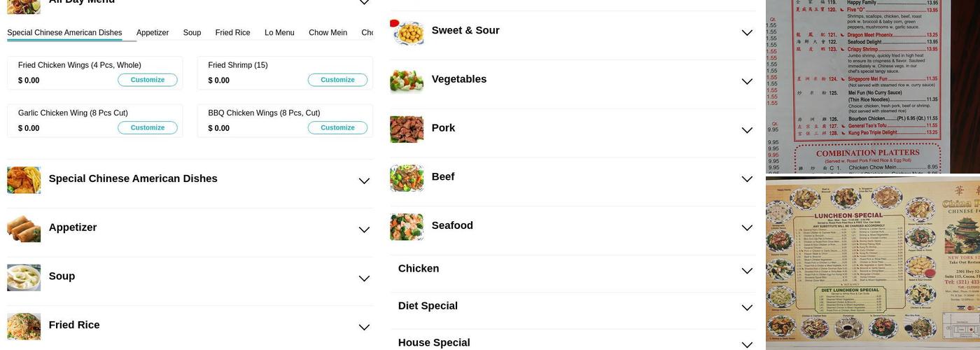Click the Fried Rice category icon
The width and height of the screenshot is (980, 350).
pos(24,326)
